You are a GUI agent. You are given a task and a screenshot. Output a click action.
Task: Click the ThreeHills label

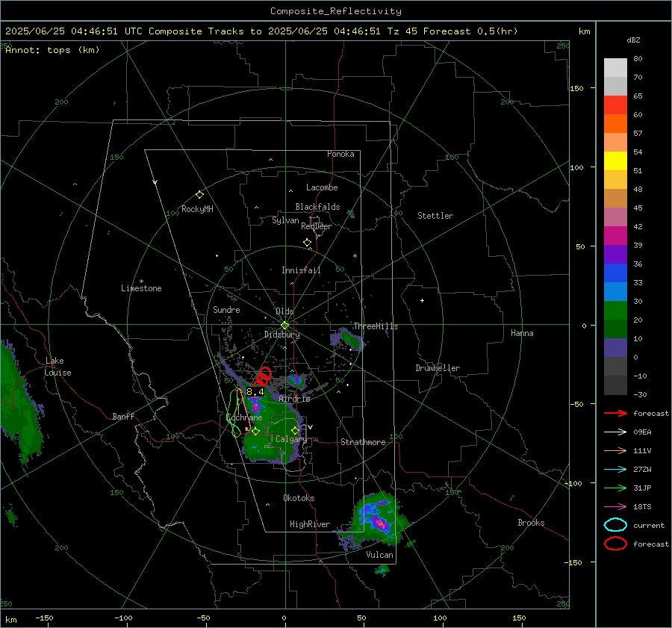pyautogui.click(x=376, y=326)
